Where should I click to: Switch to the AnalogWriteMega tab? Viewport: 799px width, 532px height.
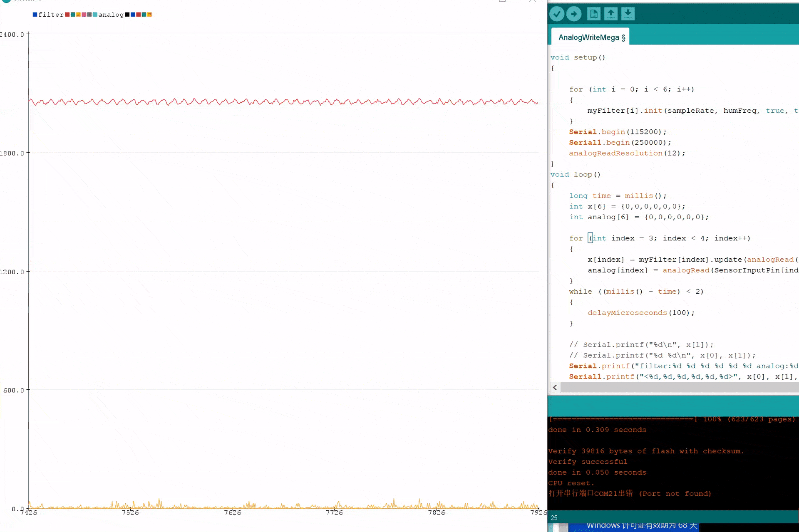(590, 37)
